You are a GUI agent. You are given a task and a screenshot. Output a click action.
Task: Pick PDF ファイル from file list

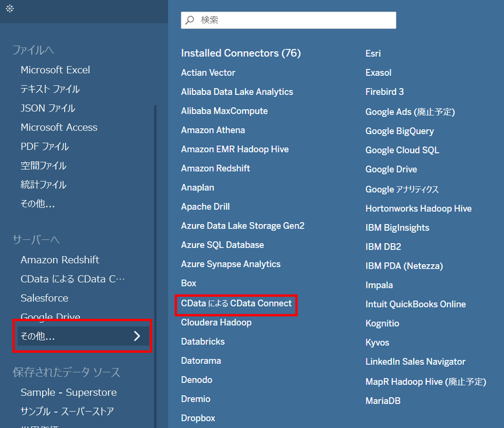(45, 146)
